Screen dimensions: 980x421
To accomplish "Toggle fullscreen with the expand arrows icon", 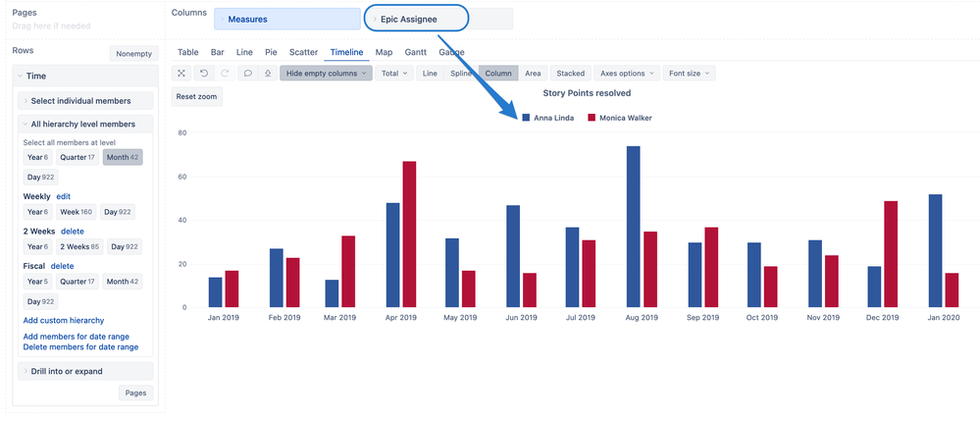I will [x=181, y=74].
